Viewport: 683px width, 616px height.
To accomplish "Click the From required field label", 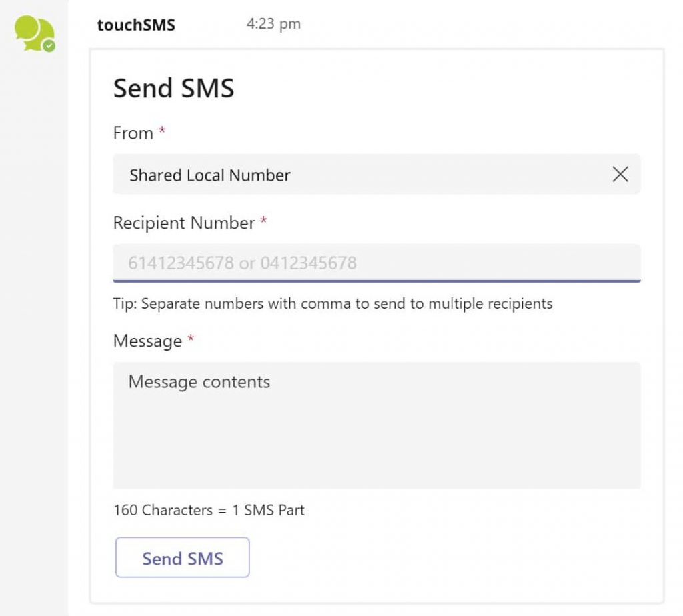I will coord(132,133).
